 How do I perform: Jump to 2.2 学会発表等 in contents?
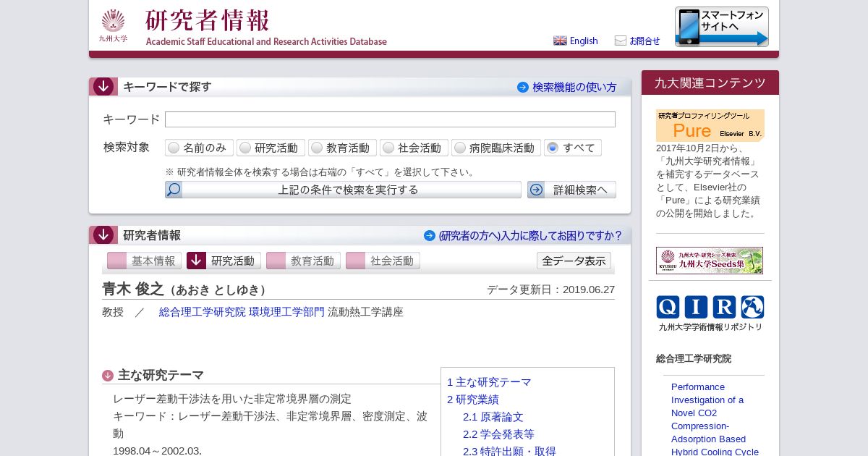(x=498, y=434)
